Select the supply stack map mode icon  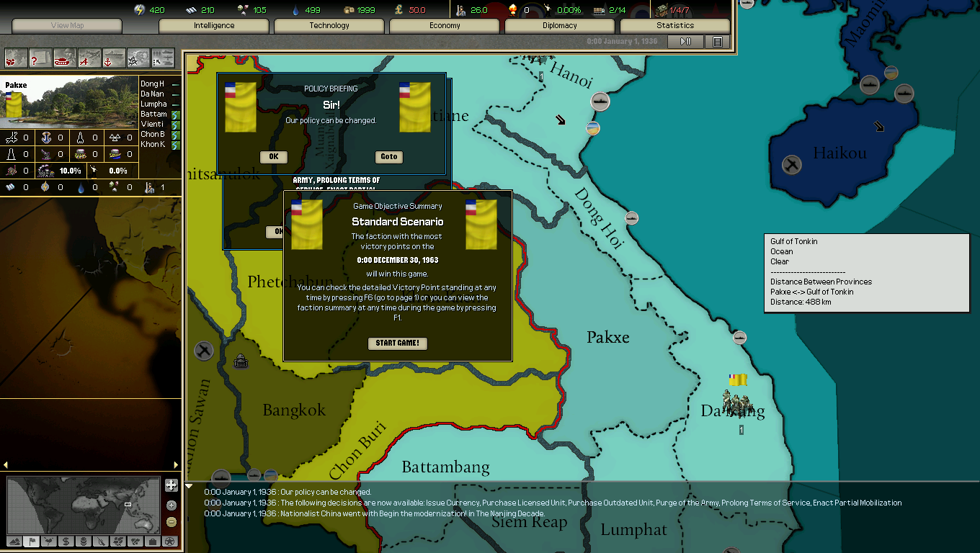83,541
